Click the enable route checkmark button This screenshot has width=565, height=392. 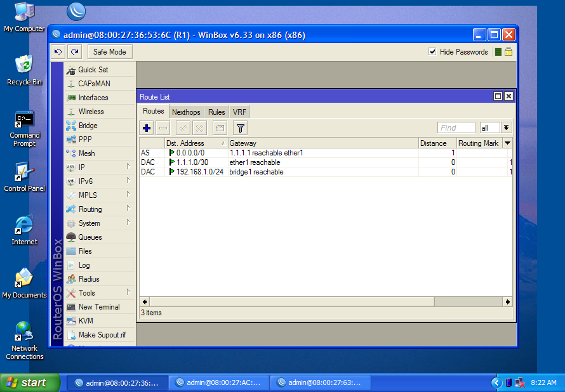point(183,127)
